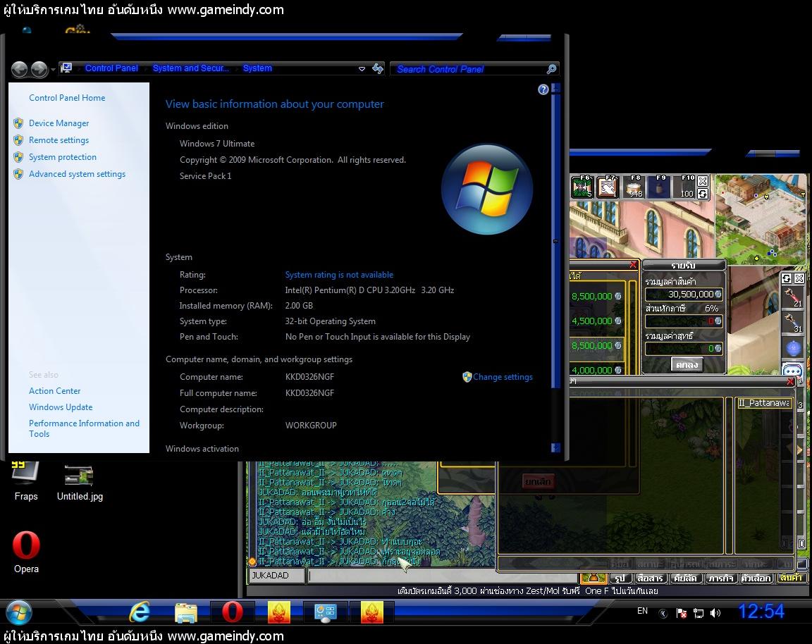Open Internet Explorer from the taskbar
Screen dimensions: 812x644
pyautogui.click(x=140, y=612)
